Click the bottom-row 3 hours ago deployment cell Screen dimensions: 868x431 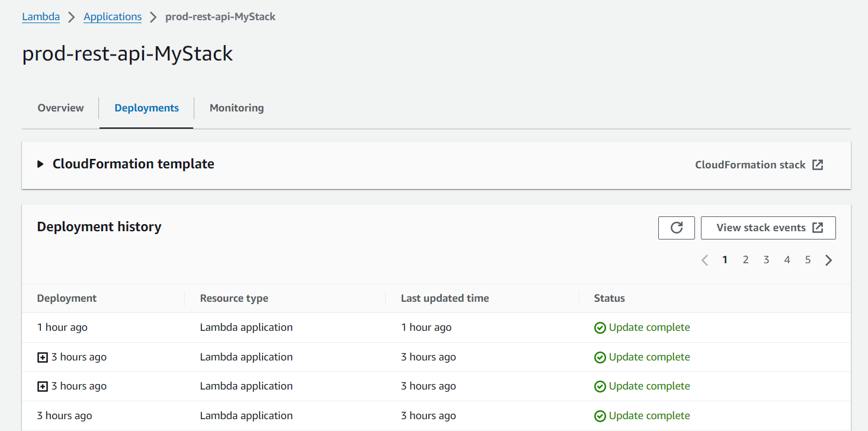(x=65, y=416)
